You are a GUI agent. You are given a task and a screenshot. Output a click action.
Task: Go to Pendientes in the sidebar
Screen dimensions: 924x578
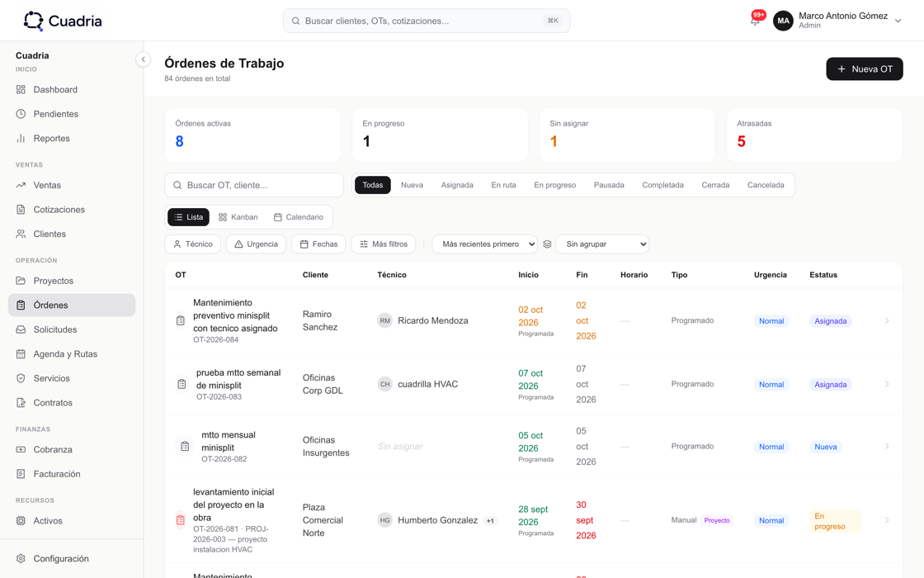(x=72, y=114)
